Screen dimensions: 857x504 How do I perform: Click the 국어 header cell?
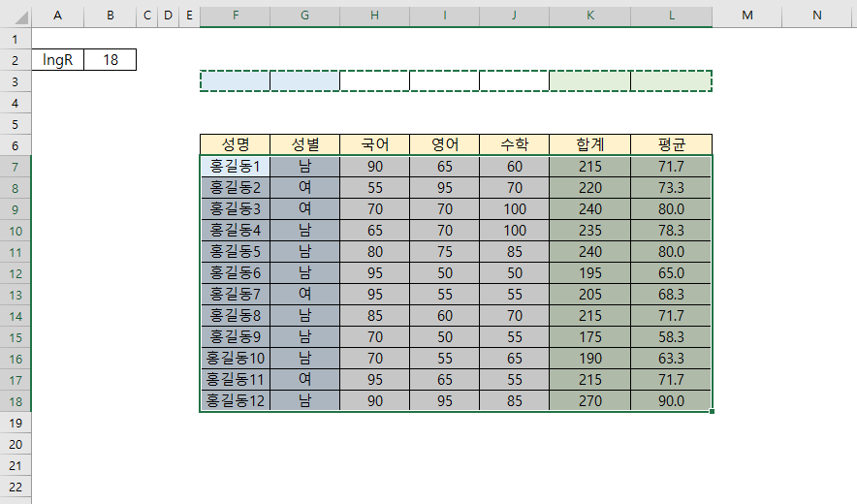point(374,144)
